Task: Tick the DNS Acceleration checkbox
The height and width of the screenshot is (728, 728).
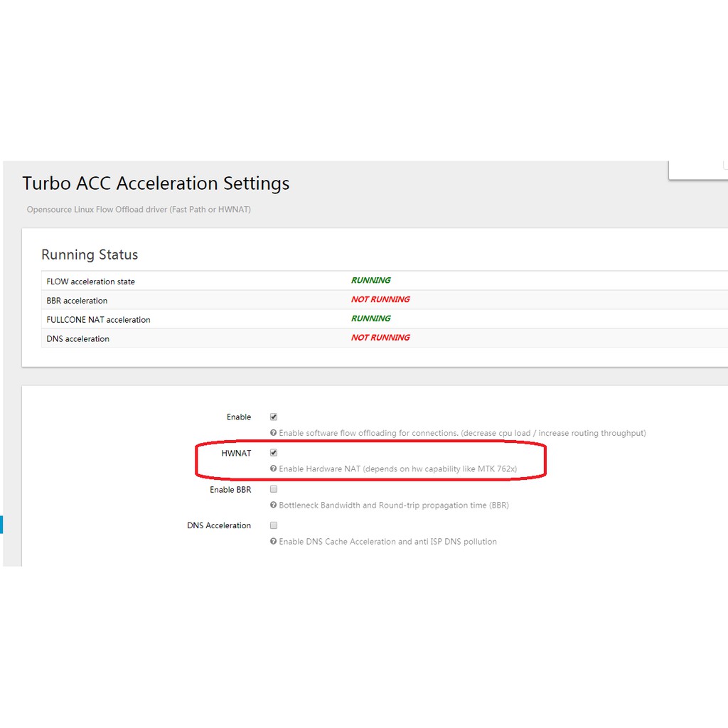Action: click(274, 525)
